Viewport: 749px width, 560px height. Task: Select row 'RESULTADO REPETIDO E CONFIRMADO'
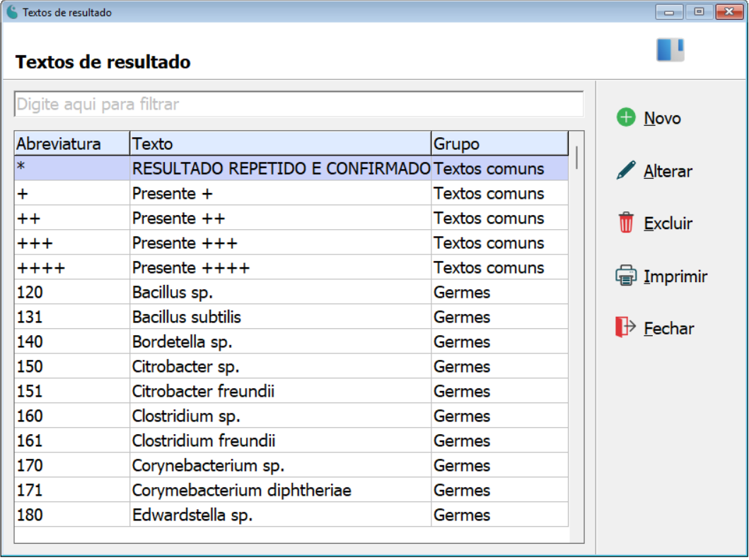pos(291,168)
